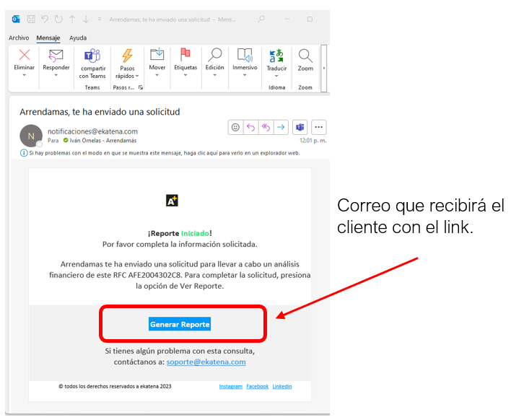Image resolution: width=511 pixels, height=420 pixels.
Task: Share message via Compartir con Teams
Action: (x=92, y=56)
